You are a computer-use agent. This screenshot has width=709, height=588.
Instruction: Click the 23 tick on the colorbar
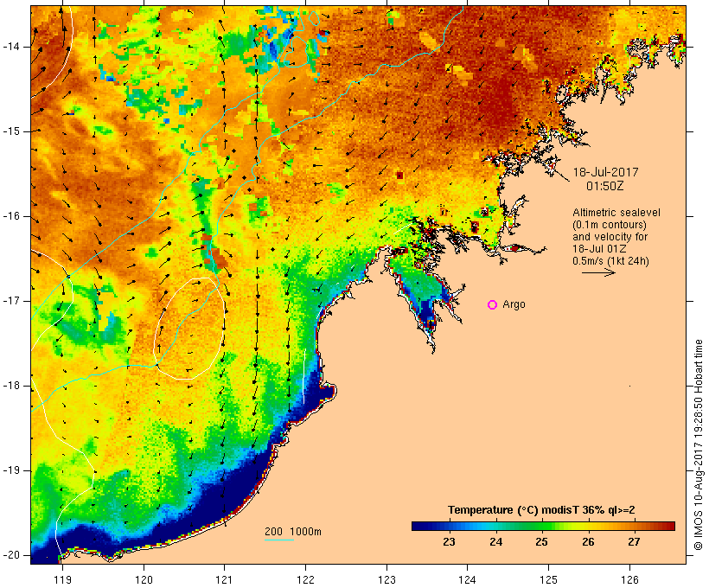point(449,542)
